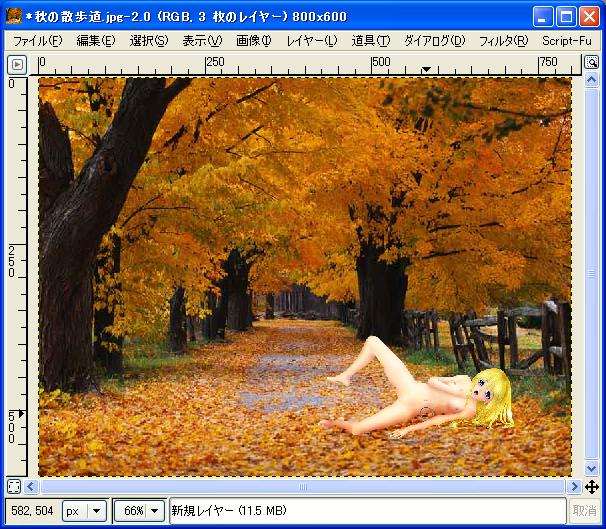Open the 道具(T) menu

pos(371,41)
